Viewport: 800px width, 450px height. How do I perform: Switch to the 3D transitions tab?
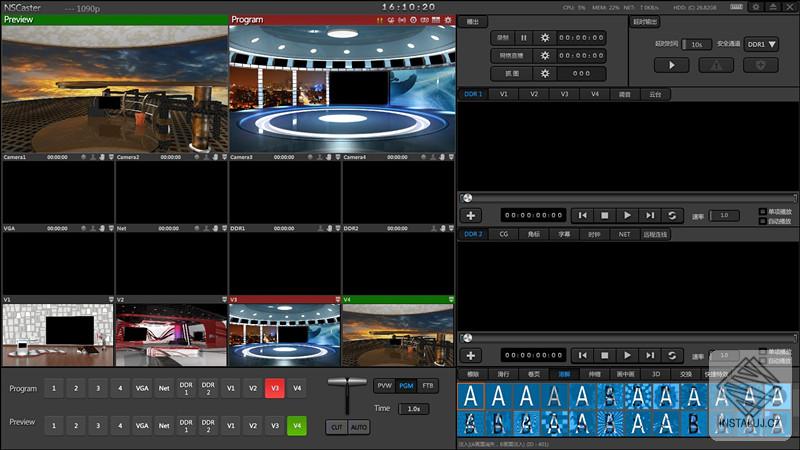pos(656,373)
